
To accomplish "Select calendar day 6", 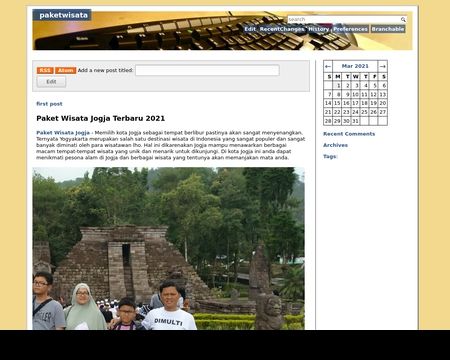I will tap(384, 86).
